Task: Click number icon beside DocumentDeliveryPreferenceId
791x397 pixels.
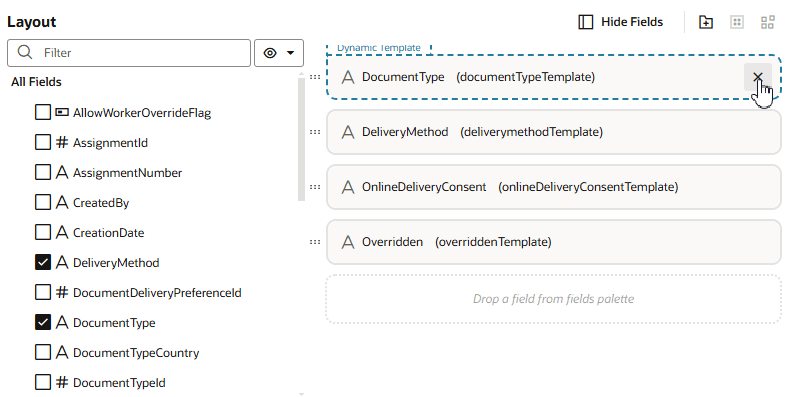Action: coord(62,293)
